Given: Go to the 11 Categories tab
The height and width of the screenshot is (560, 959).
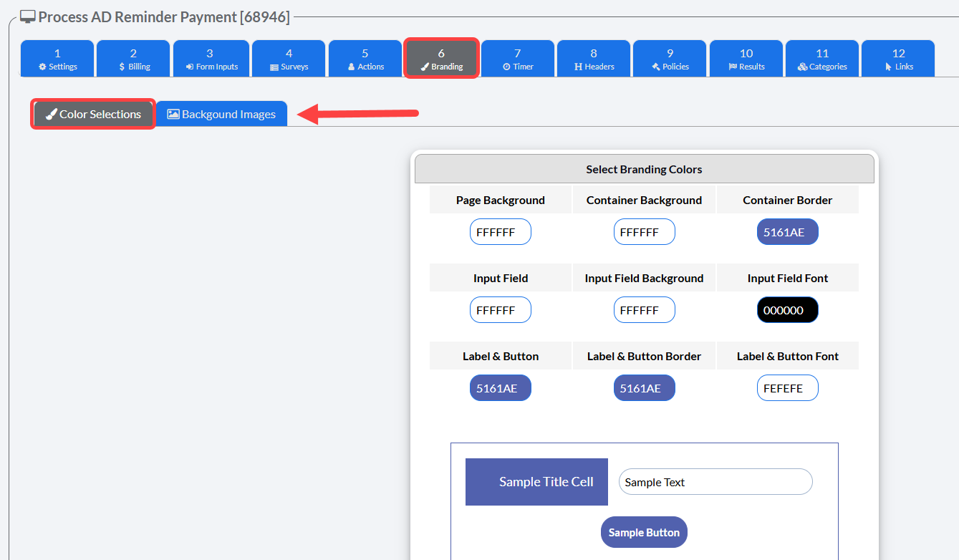Looking at the screenshot, I should tap(822, 59).
